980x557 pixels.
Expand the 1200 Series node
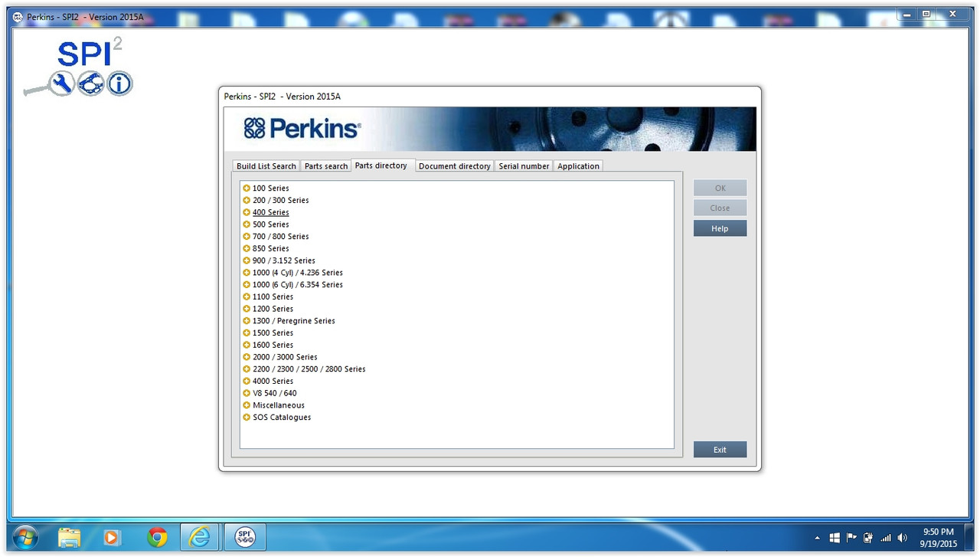pos(247,309)
